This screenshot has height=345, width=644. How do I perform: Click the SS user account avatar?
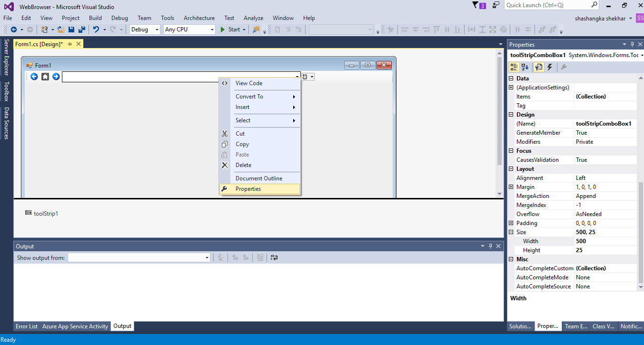click(640, 18)
